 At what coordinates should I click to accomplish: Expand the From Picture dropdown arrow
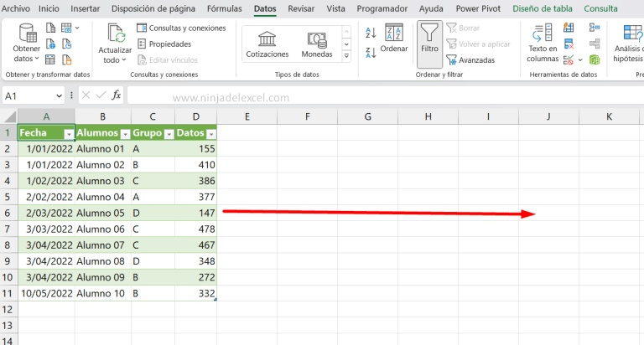(x=77, y=28)
